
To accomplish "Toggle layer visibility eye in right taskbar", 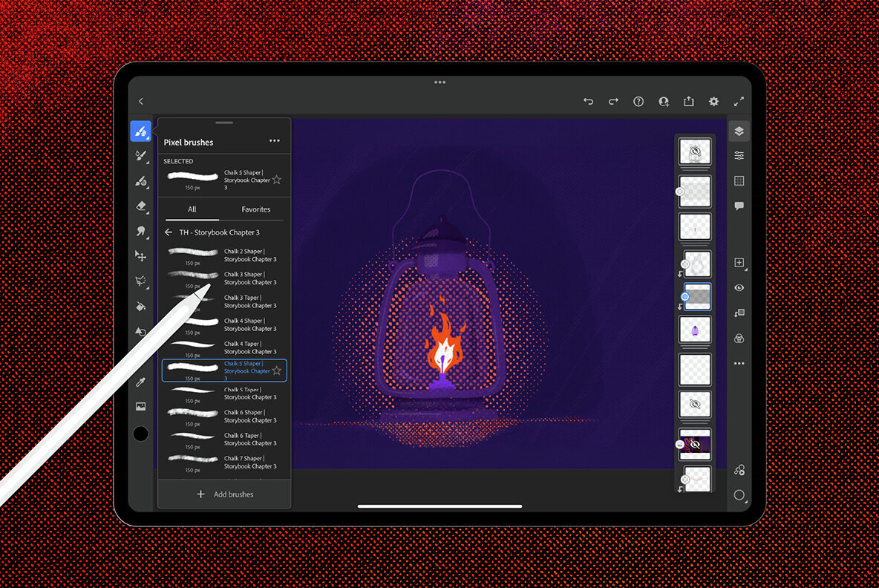I will pos(739,288).
